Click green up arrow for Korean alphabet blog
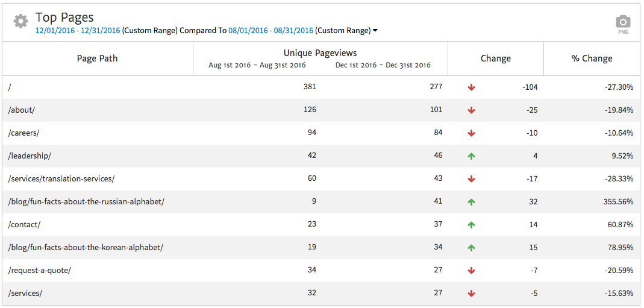The height and width of the screenshot is (308, 644). pos(471,248)
